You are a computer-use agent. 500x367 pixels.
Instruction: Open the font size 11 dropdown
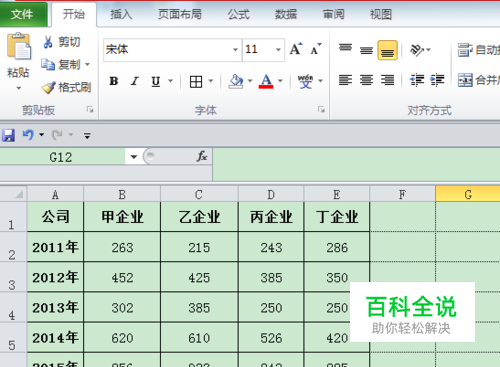point(278,50)
